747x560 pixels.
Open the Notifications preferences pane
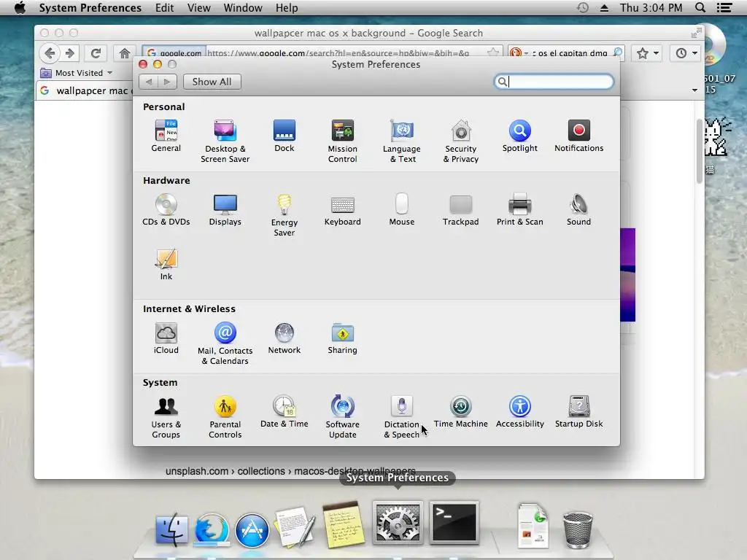point(578,136)
